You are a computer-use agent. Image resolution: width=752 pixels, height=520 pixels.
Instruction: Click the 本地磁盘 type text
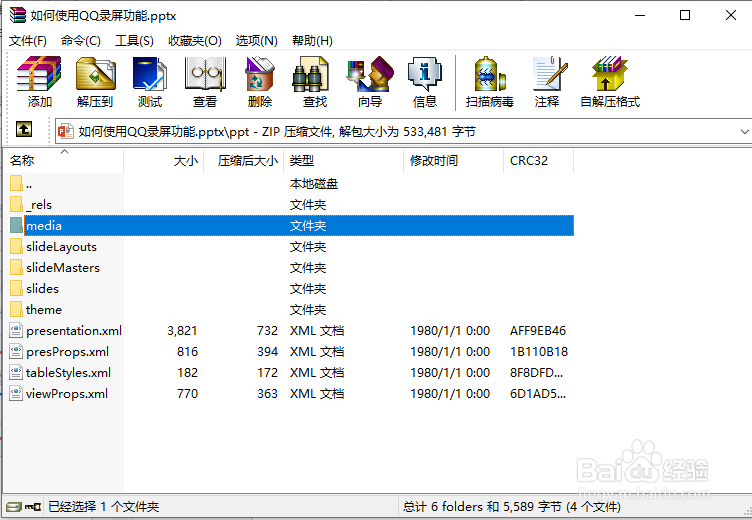(x=314, y=184)
